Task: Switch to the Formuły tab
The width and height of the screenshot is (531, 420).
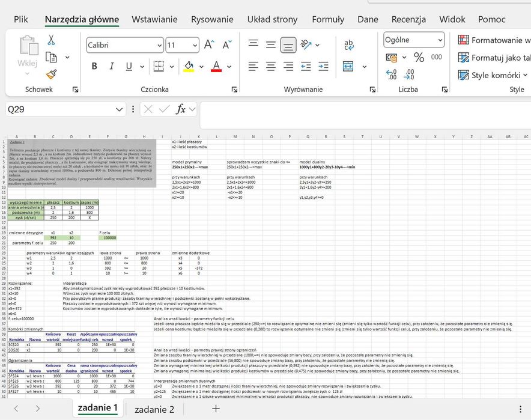Action: (x=328, y=19)
